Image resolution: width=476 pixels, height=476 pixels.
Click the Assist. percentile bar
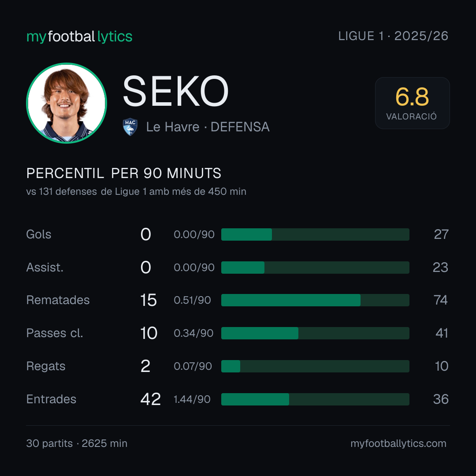pyautogui.click(x=315, y=268)
